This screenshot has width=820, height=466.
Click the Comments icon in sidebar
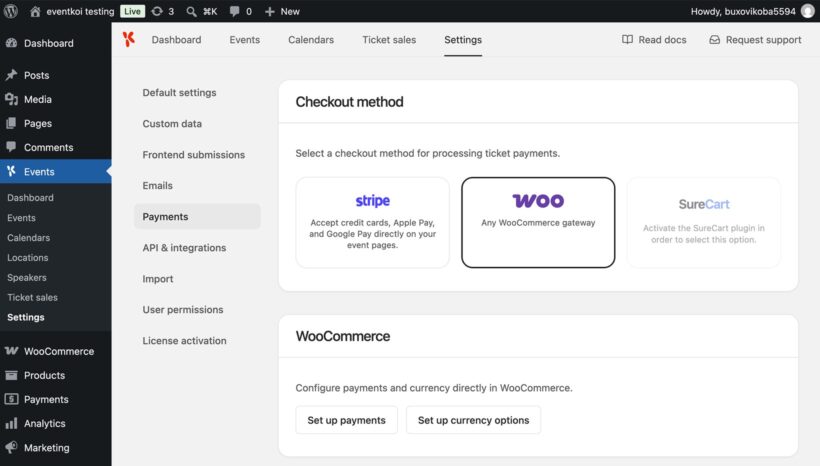12,147
